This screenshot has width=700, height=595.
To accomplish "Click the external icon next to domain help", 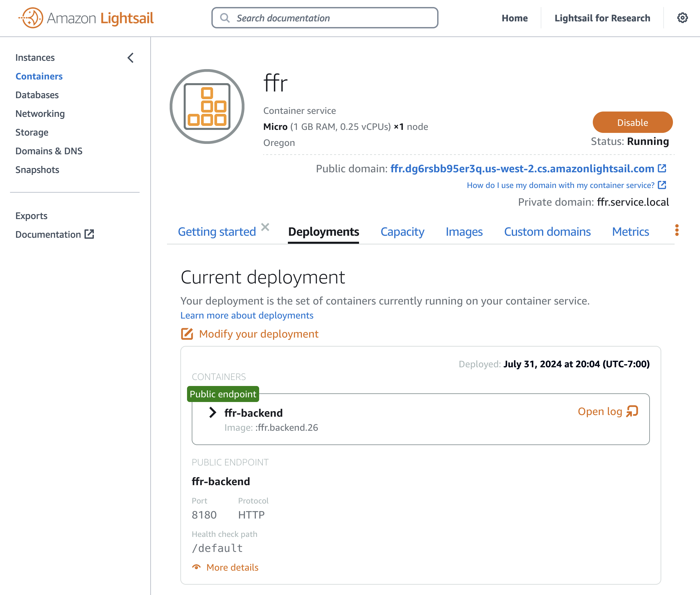I will 662,185.
